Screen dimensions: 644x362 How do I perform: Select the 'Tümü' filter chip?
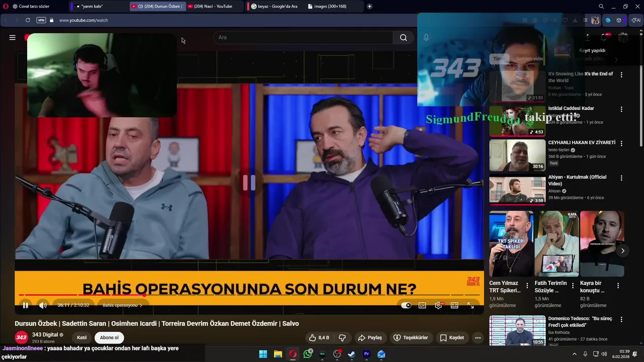pyautogui.click(x=499, y=59)
